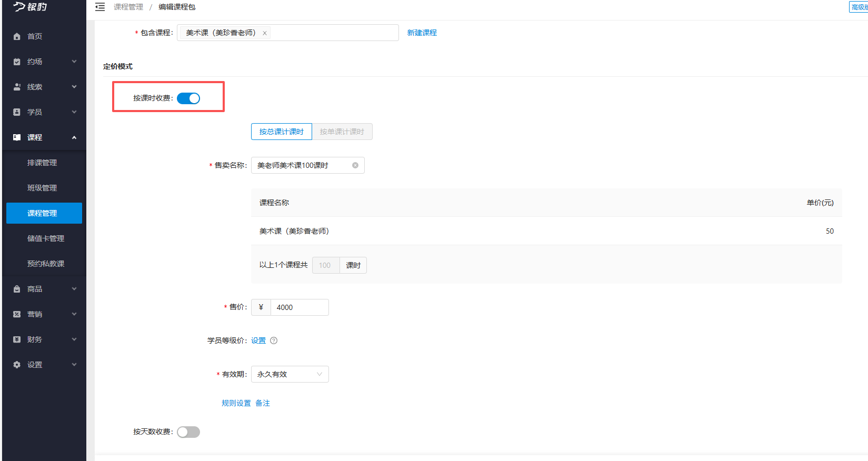Click the 新建课程 link
This screenshot has height=461, width=868.
pos(422,33)
